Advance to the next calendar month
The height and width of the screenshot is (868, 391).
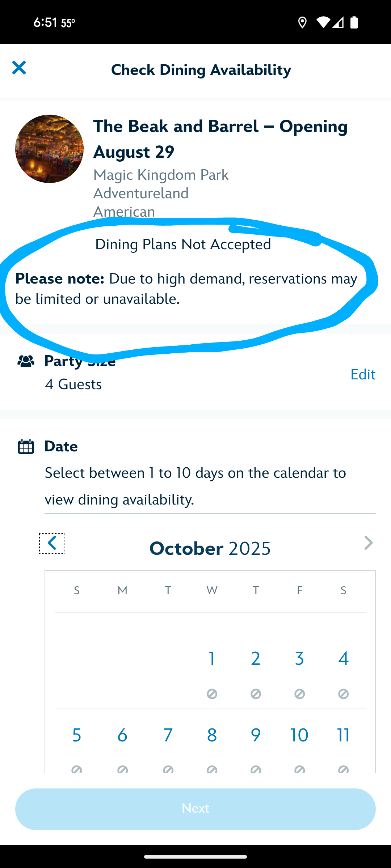point(368,543)
